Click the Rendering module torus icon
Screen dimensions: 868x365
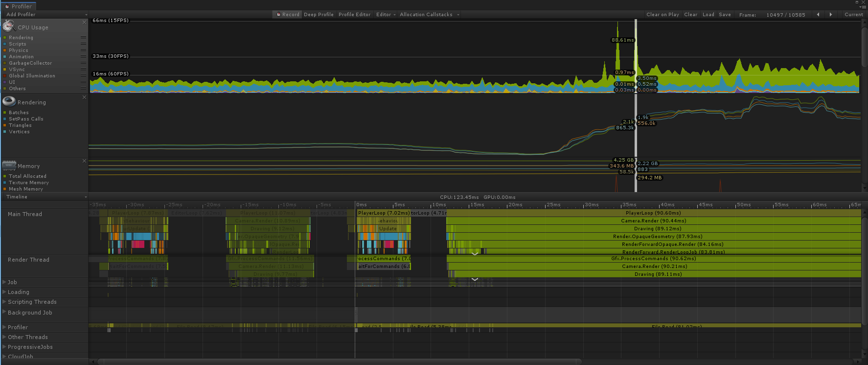9,101
